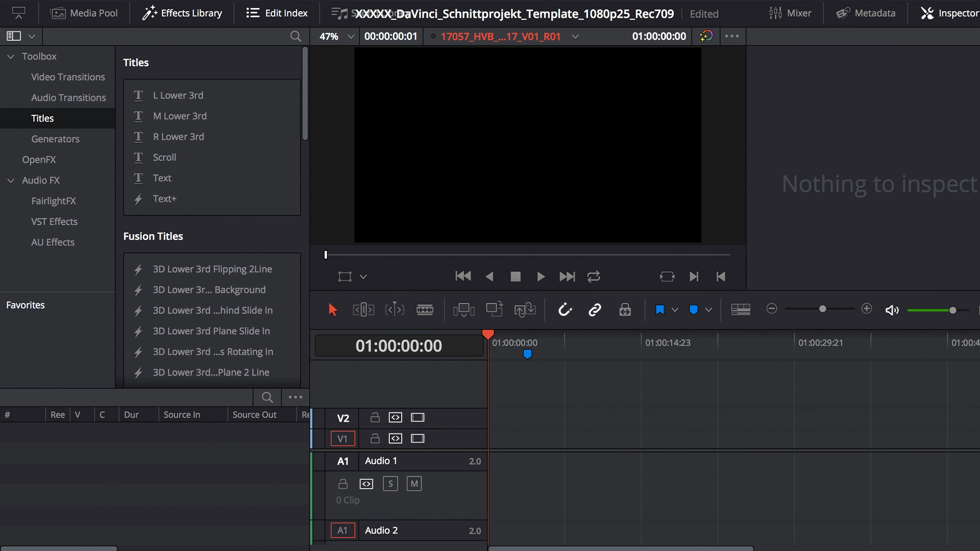This screenshot has width=980, height=551.
Task: Go to previous edit point icon
Action: (721, 276)
